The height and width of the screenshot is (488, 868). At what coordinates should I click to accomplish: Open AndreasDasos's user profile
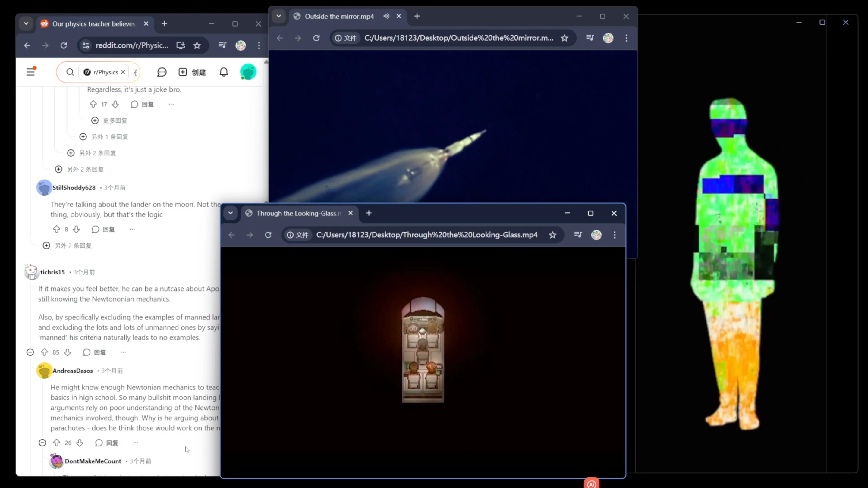[x=72, y=371]
